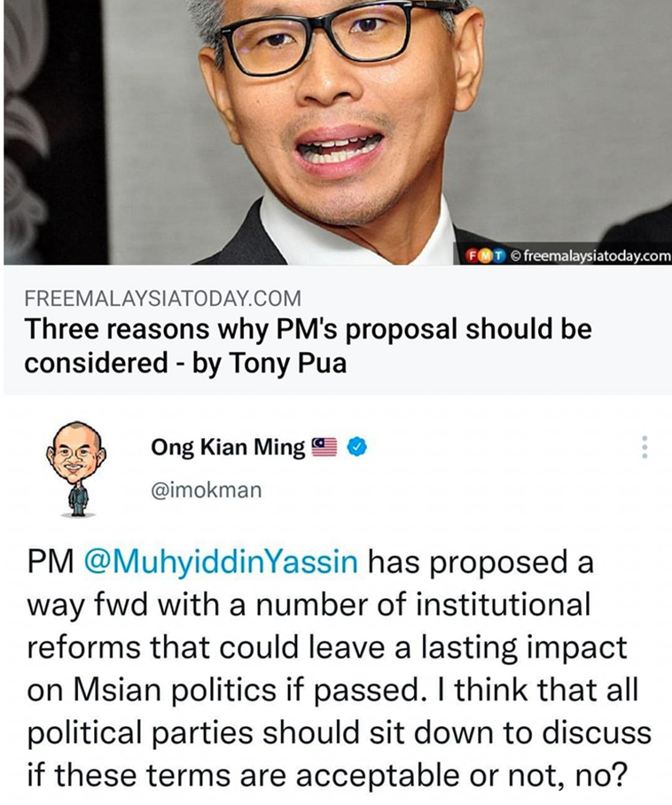Click the word 'PM' starting the tweet
Screen dimensions: 672x805
[x=51, y=562]
